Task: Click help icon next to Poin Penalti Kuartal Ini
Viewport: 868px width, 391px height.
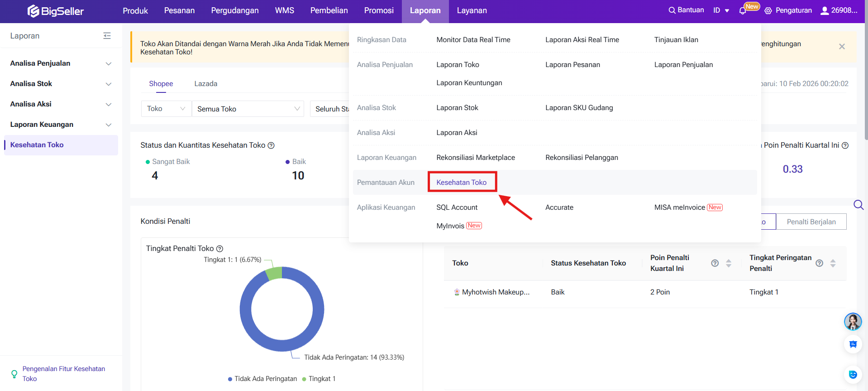Action: 845,145
